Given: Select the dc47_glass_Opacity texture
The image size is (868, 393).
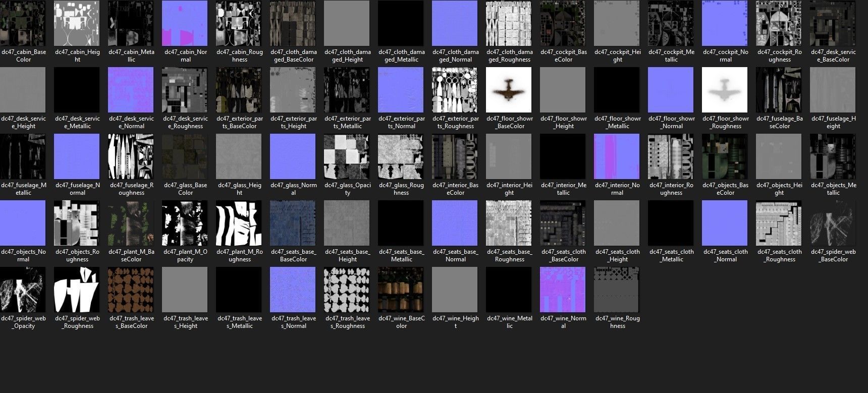Looking at the screenshot, I should [x=347, y=156].
